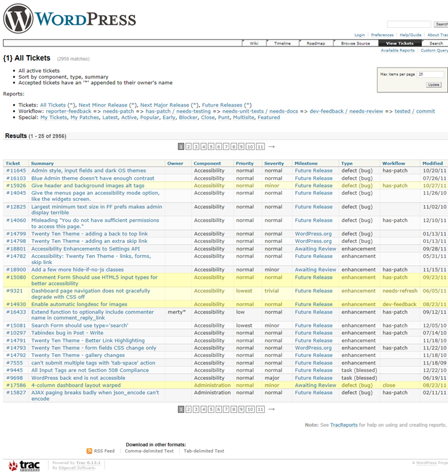448x476 pixels.
Task: Open the Preferences link
Action: click(382, 35)
